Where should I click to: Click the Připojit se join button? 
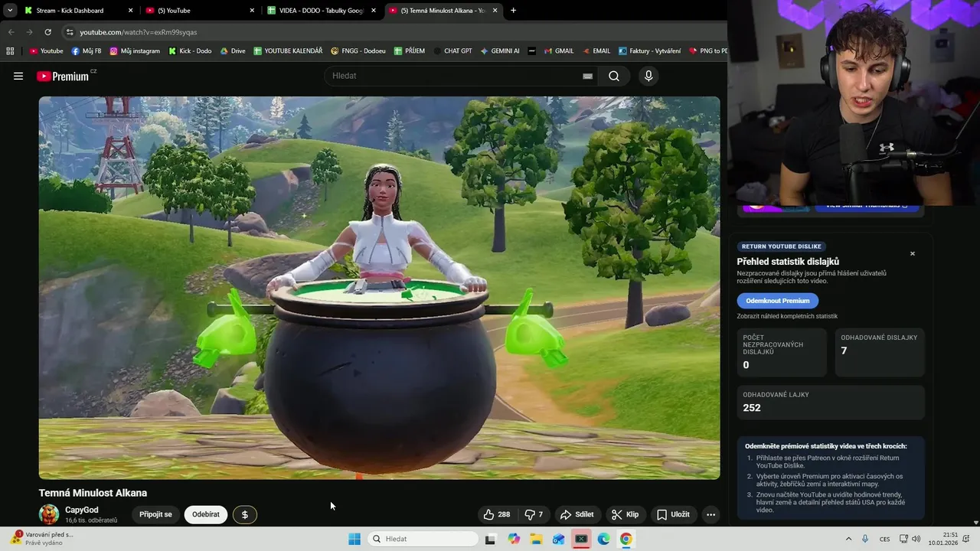(155, 514)
